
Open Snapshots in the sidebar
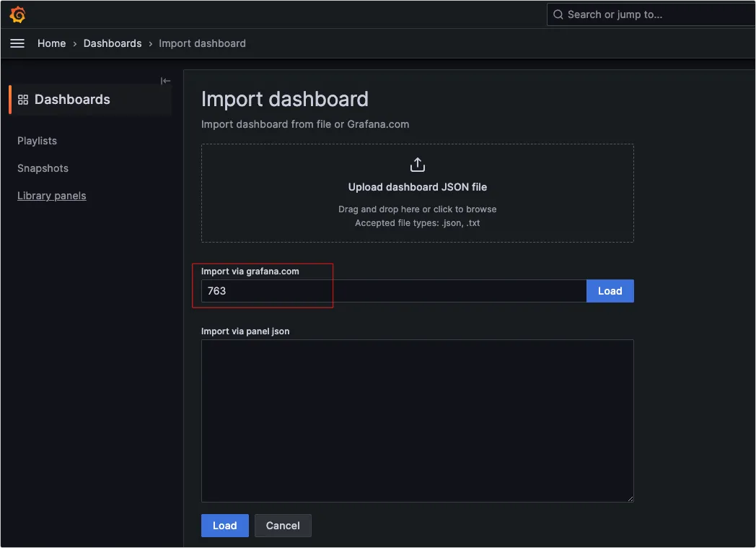pyautogui.click(x=43, y=168)
